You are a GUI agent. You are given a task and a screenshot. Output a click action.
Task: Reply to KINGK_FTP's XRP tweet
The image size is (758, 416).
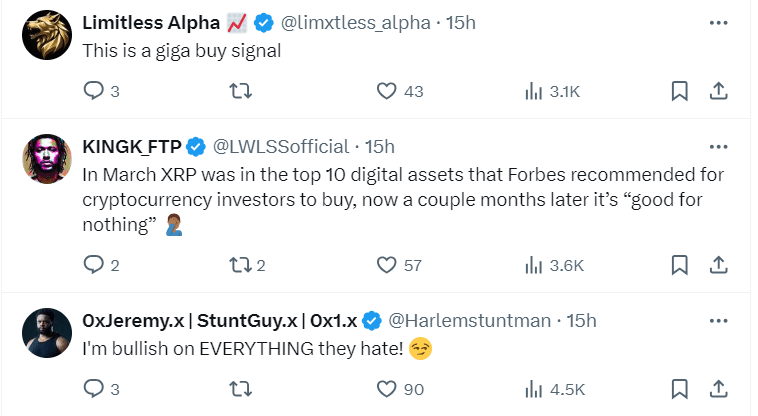point(93,265)
